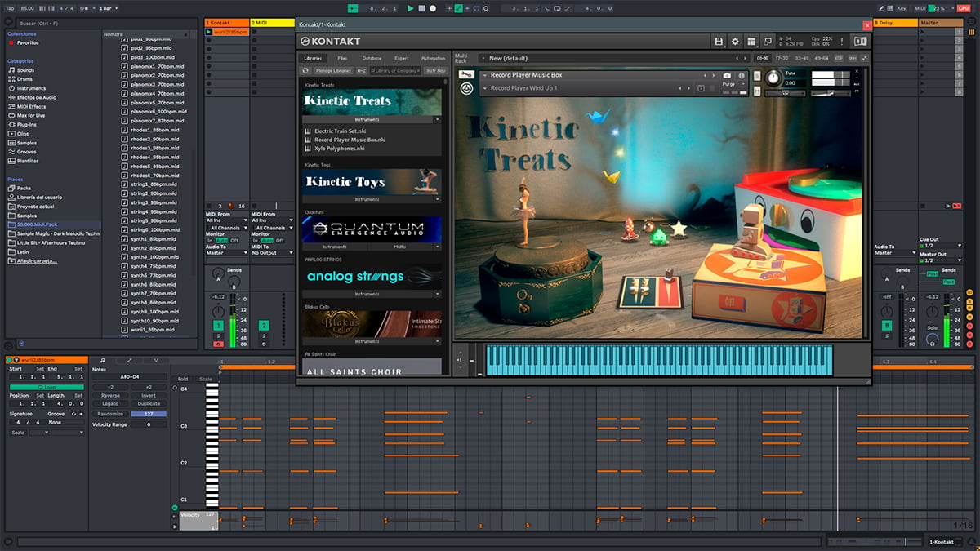Image resolution: width=980 pixels, height=551 pixels.
Task: Click the Tune knob in Kontakt
Action: pyautogui.click(x=773, y=78)
